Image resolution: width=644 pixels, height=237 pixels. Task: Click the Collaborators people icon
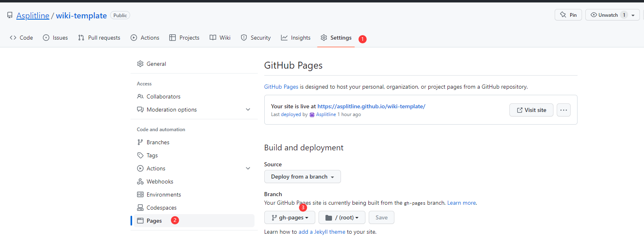(140, 96)
